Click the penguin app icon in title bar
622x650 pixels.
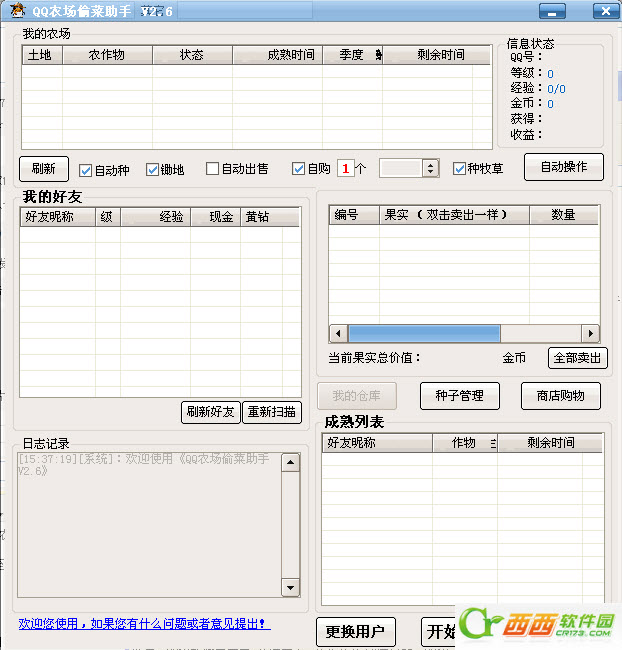coord(17,10)
